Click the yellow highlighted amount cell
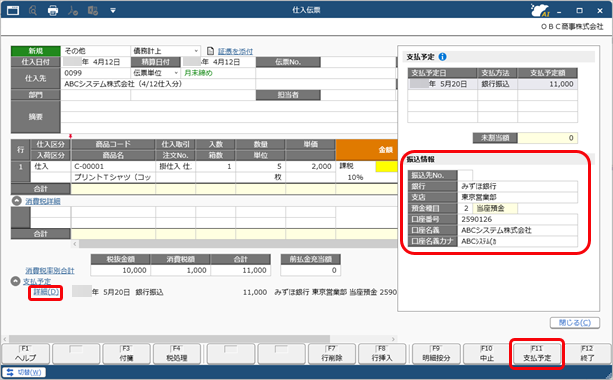Image resolution: width=613 pixels, height=380 pixels. [x=386, y=167]
